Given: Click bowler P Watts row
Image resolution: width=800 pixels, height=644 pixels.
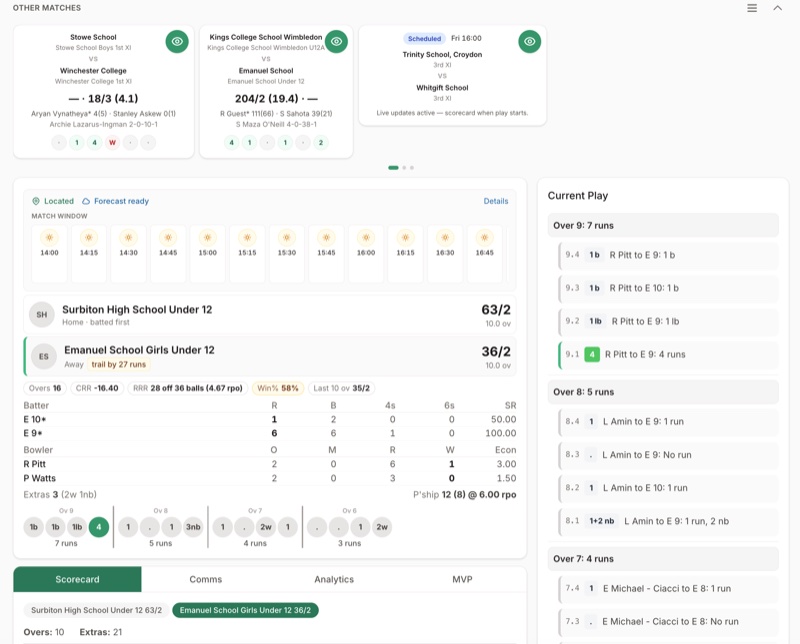Looking at the screenshot, I should (x=270, y=478).
